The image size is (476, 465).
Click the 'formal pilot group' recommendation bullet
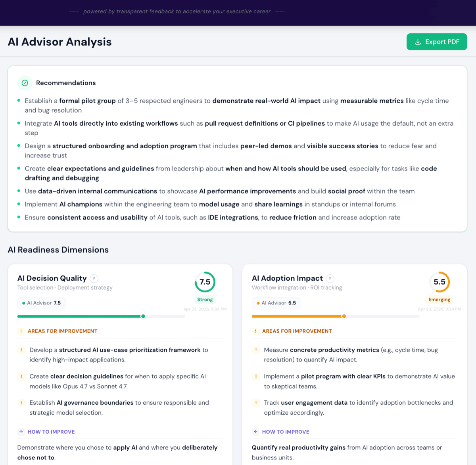(237, 105)
